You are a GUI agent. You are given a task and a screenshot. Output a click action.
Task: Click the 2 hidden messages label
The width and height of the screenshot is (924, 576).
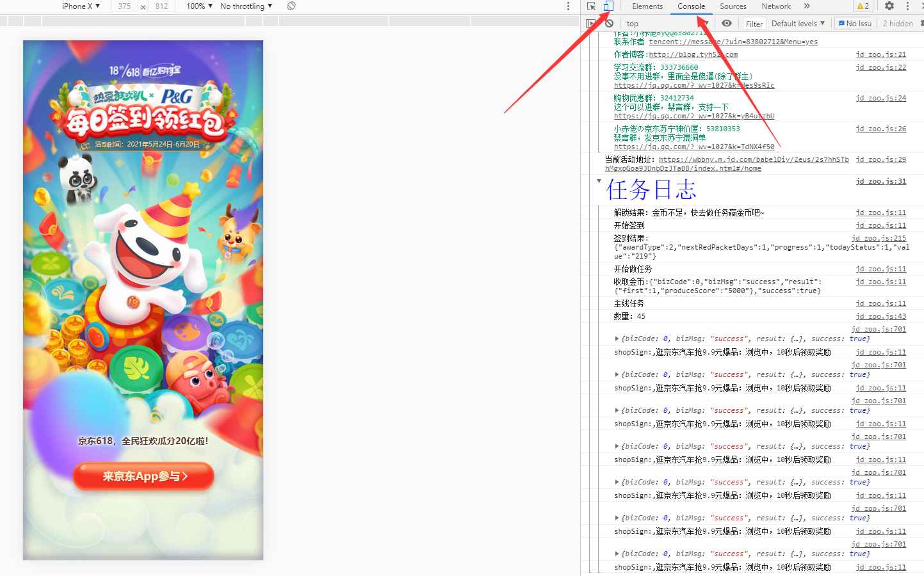pos(898,24)
